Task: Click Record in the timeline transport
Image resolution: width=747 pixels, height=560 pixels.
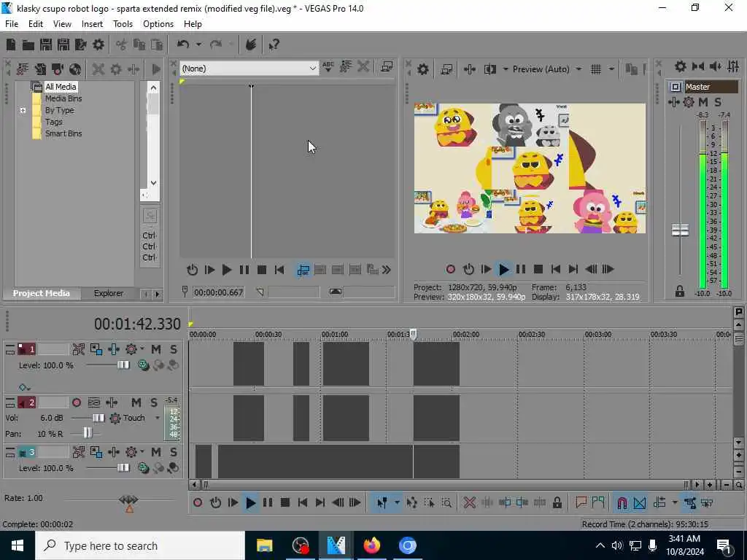Action: 198,503
